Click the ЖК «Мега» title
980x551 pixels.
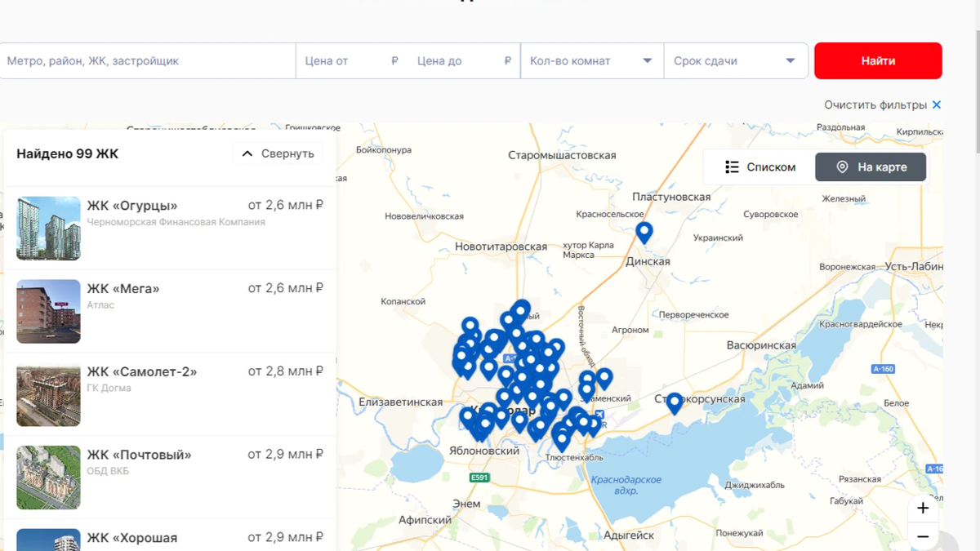pos(123,289)
